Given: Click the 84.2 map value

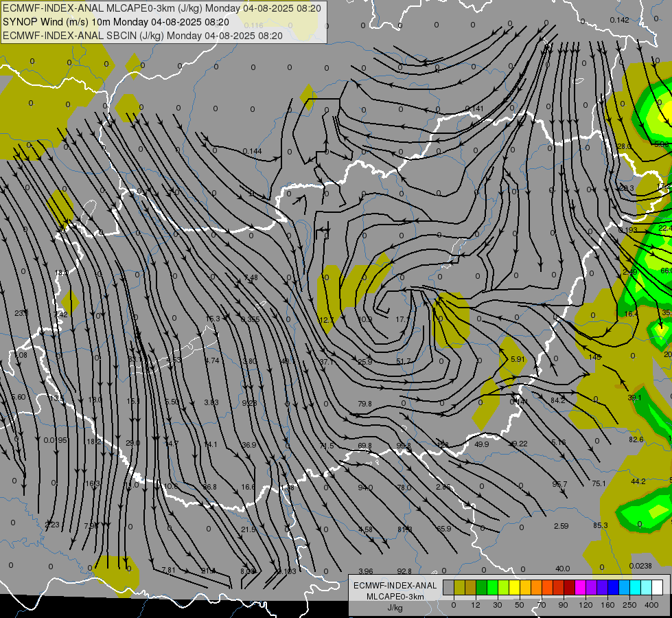Looking at the screenshot, I should coord(557,400).
